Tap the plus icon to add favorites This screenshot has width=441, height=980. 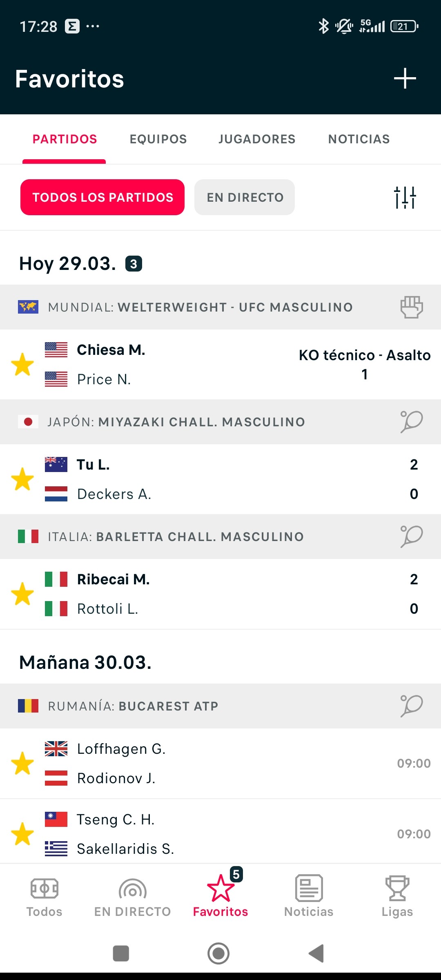pos(405,78)
